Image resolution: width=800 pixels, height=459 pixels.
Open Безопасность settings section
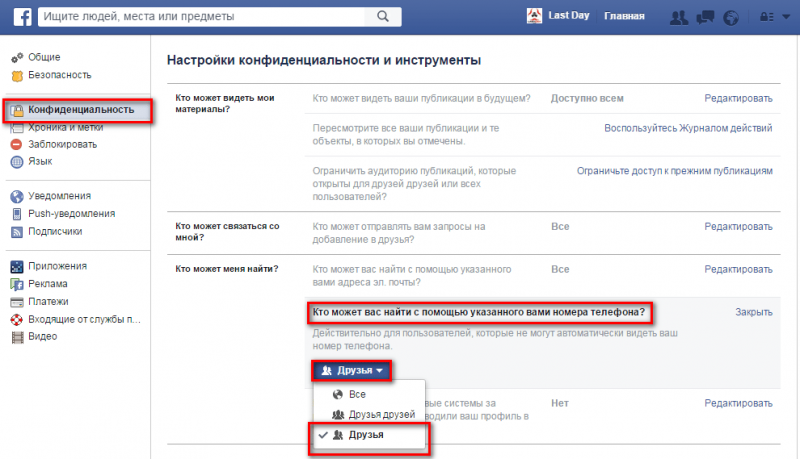pyautogui.click(x=60, y=75)
